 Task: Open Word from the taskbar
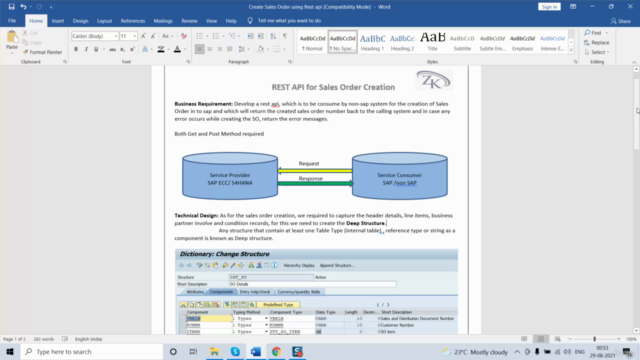(x=256, y=351)
